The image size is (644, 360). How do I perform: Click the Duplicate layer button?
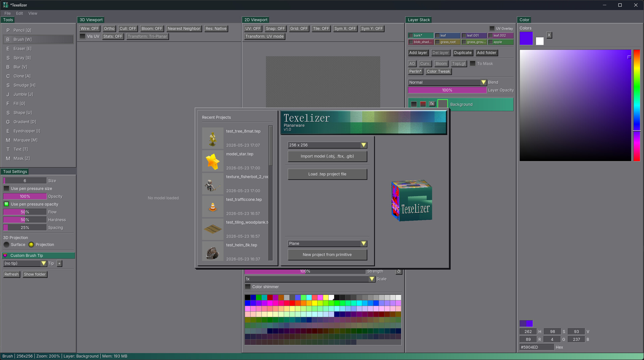[463, 53]
